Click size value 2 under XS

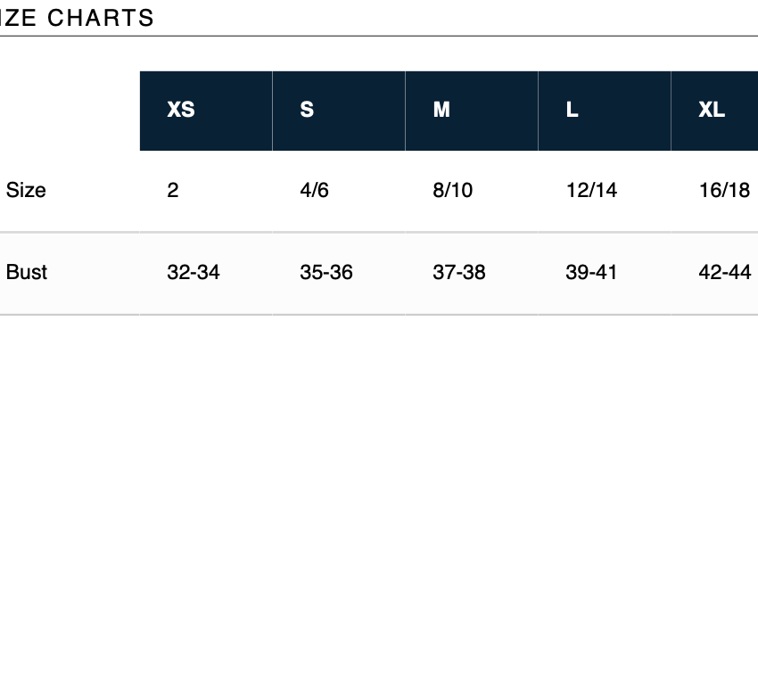coord(173,190)
